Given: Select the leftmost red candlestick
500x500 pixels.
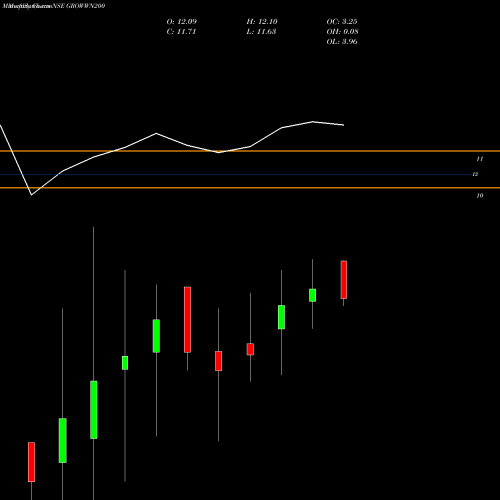Looking at the screenshot, I should click(31, 462).
